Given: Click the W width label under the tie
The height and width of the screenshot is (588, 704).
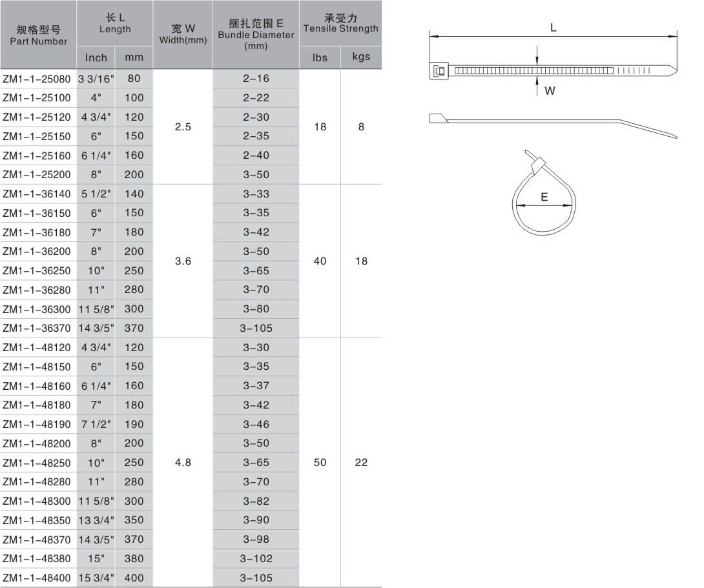Looking at the screenshot, I should click(550, 91).
